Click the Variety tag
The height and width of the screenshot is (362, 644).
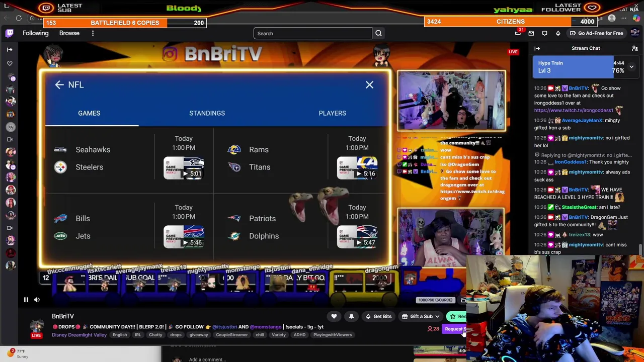(x=279, y=335)
